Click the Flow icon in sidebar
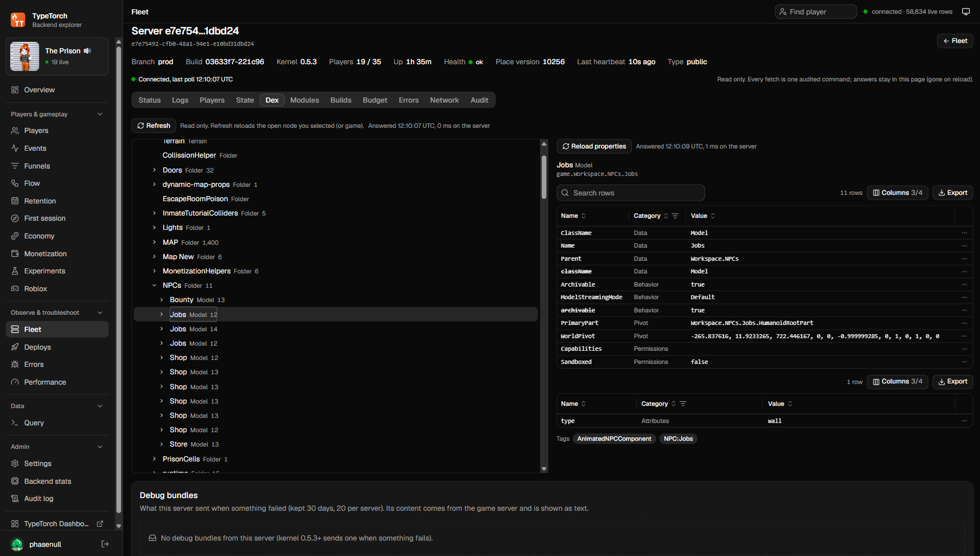The image size is (980, 556). coord(15,183)
